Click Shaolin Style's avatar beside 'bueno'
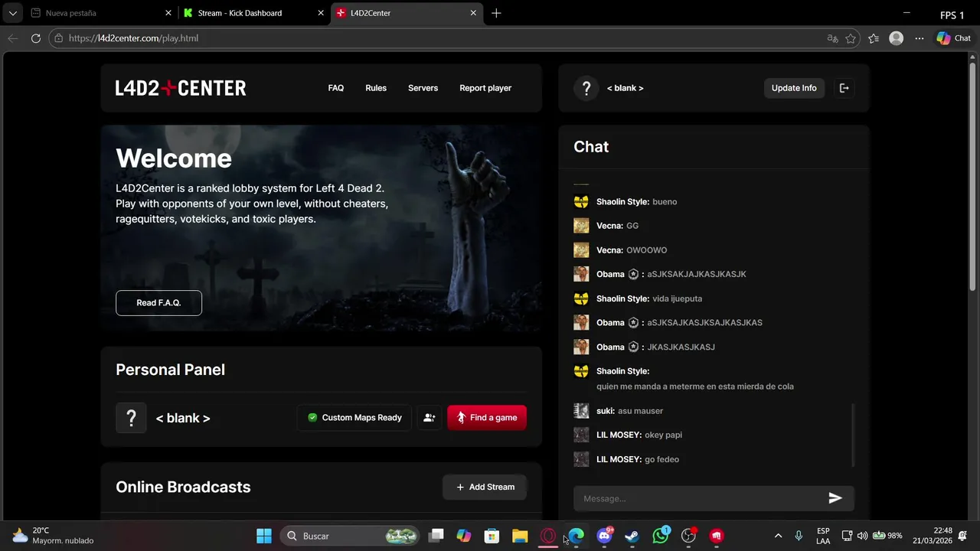This screenshot has width=980, height=551. coord(581,202)
